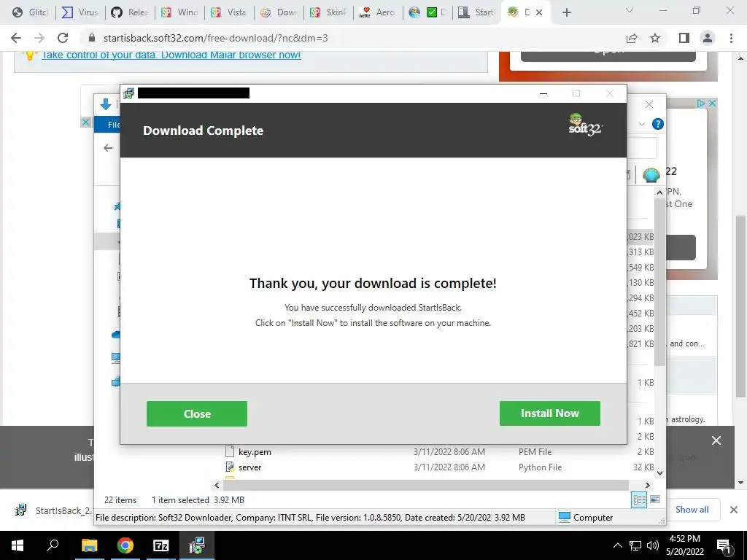Click 'Take control of your data' link

click(171, 55)
